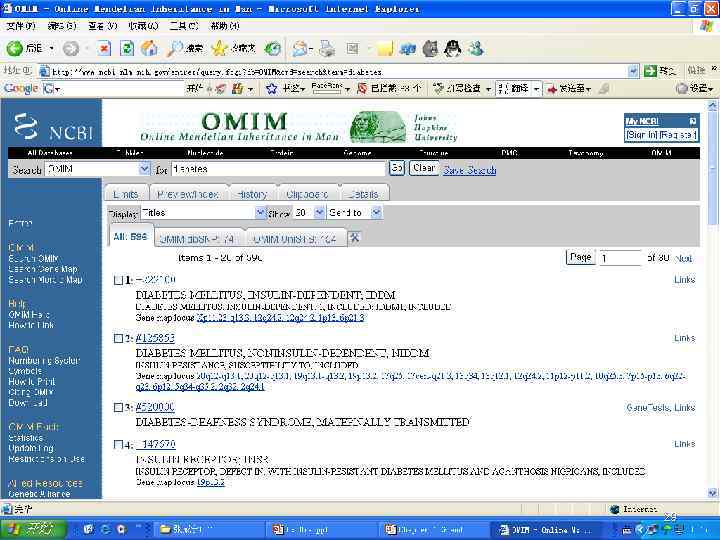Select the OMIM dbSNP results tab

(197, 239)
